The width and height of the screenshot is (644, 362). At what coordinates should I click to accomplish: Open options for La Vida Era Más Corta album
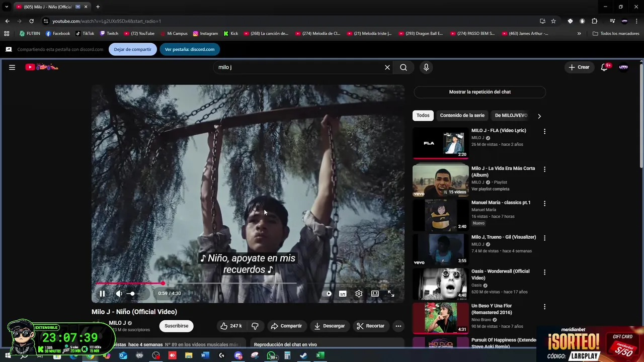(544, 169)
